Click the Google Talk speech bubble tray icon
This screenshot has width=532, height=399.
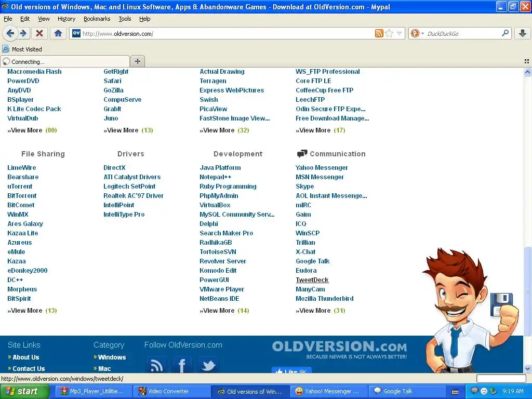(x=475, y=391)
